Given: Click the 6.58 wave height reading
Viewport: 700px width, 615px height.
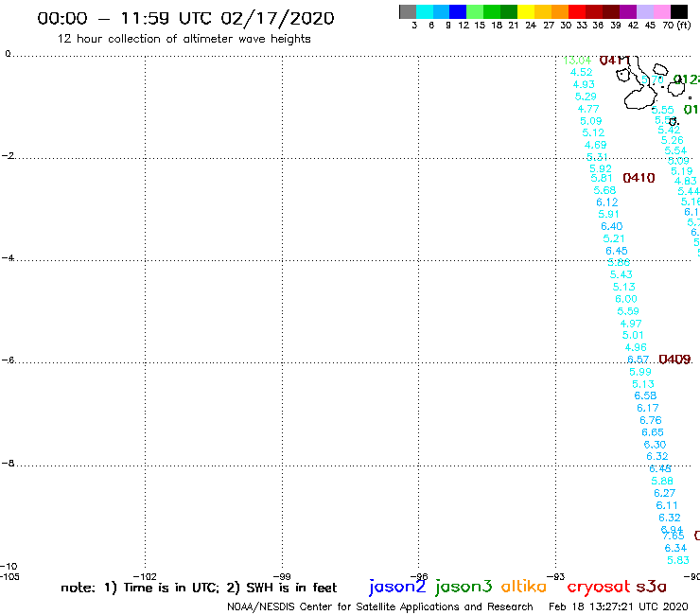Looking at the screenshot, I should pyautogui.click(x=645, y=395).
